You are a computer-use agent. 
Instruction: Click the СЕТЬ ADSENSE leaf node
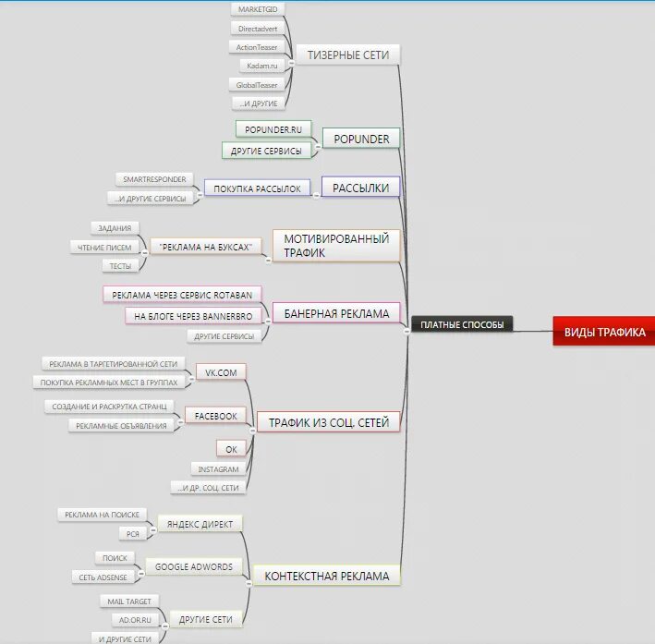click(103, 577)
